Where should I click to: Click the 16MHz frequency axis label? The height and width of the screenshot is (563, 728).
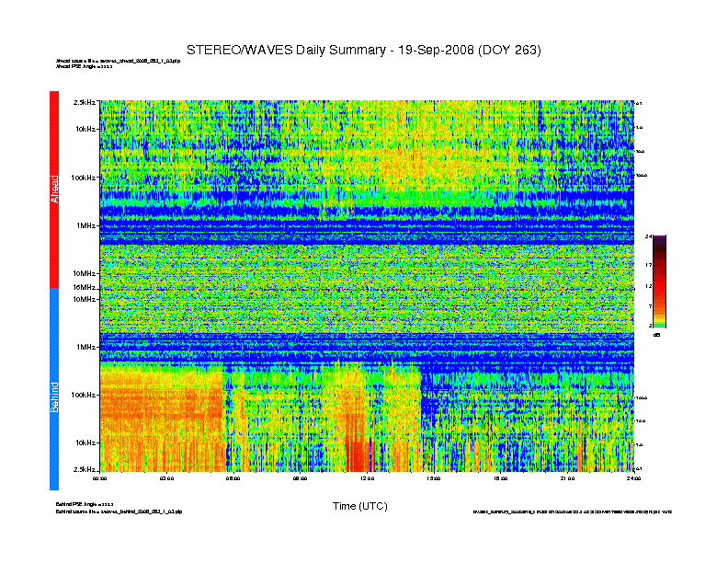tap(84, 287)
